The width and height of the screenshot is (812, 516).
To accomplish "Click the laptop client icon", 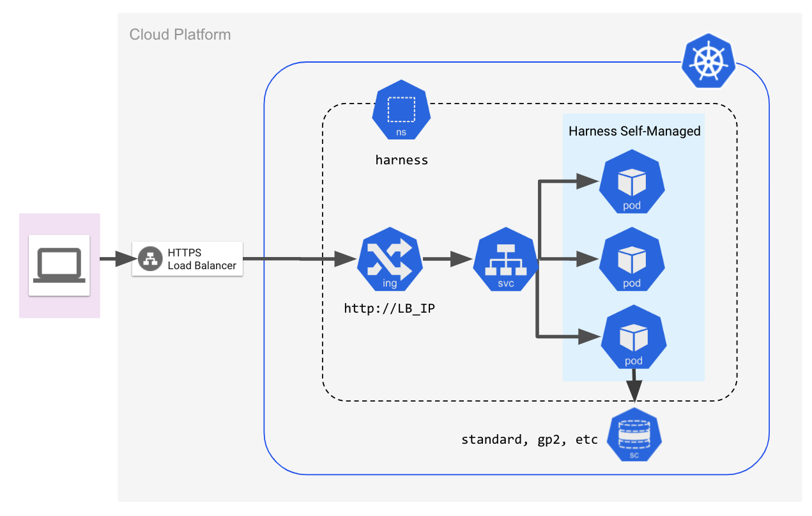I will [x=59, y=265].
